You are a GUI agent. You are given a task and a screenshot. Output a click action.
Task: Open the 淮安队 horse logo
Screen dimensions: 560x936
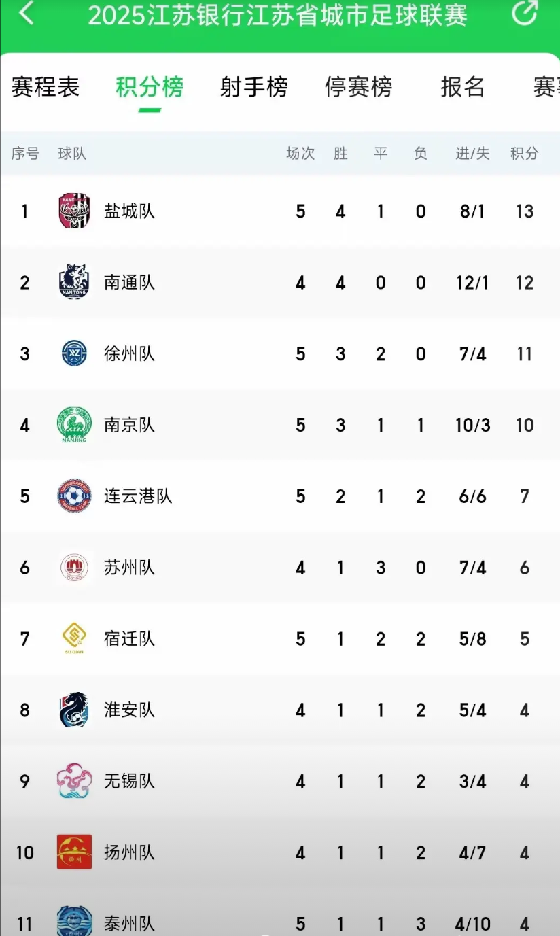click(74, 710)
